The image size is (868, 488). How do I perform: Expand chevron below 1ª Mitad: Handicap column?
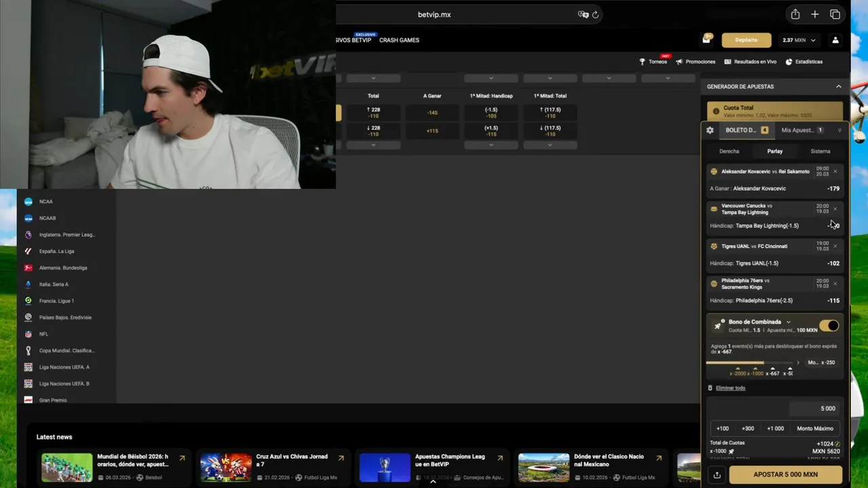point(491,145)
